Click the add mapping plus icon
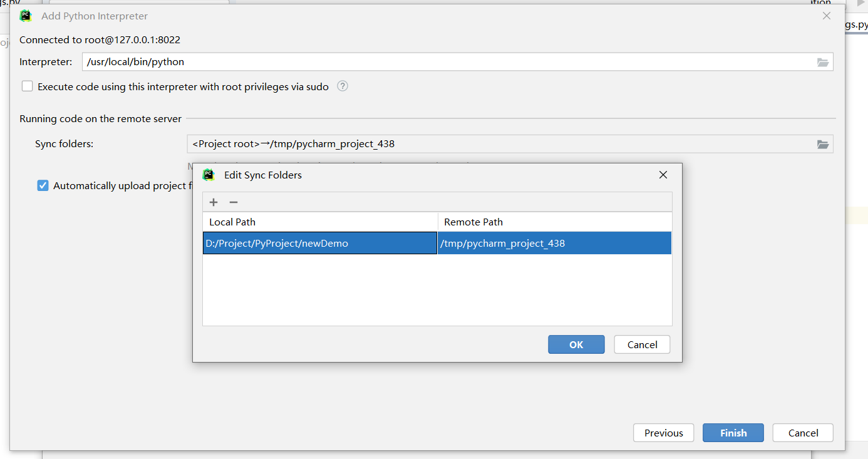The image size is (868, 459). pos(214,202)
